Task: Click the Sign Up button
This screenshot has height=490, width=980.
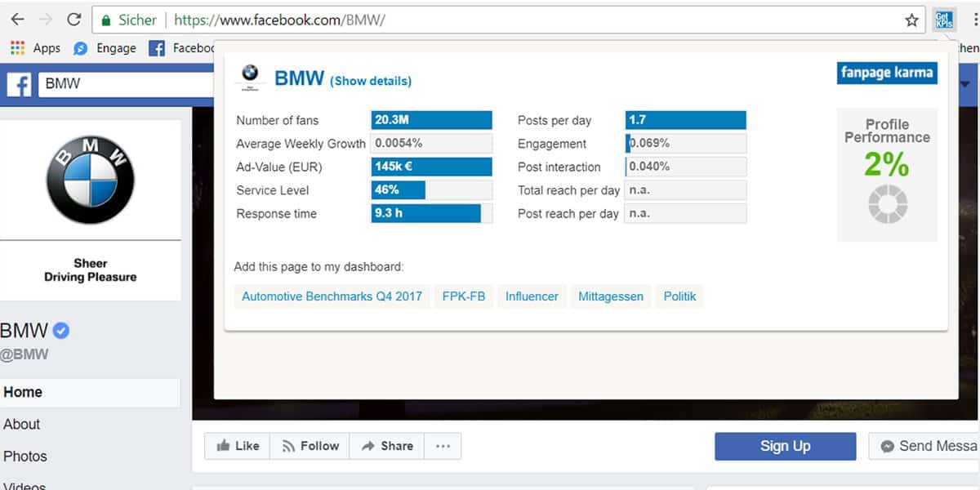Action: click(x=785, y=446)
